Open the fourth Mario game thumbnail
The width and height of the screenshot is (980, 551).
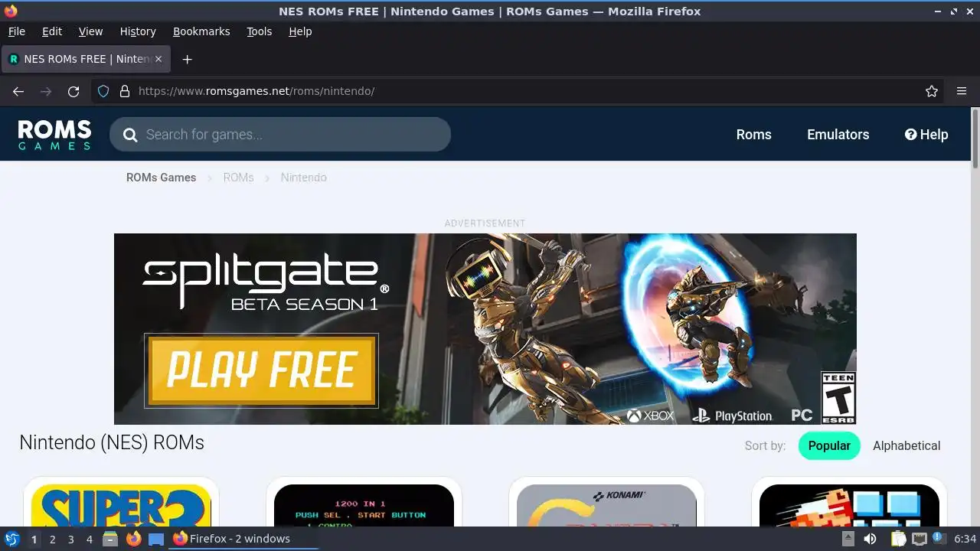tap(849, 505)
